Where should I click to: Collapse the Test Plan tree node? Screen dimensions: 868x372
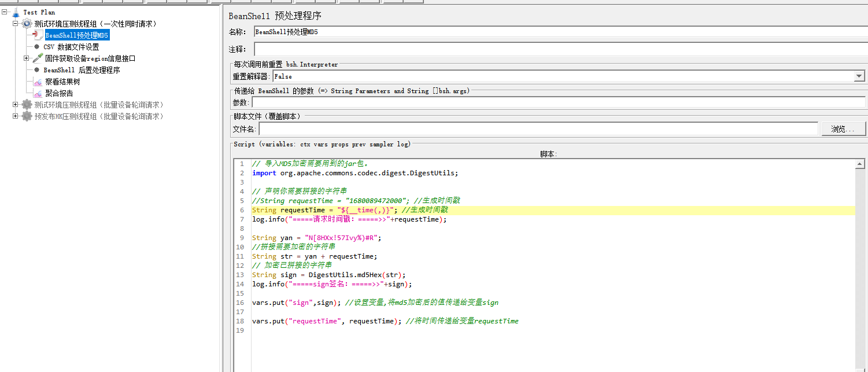(5, 12)
